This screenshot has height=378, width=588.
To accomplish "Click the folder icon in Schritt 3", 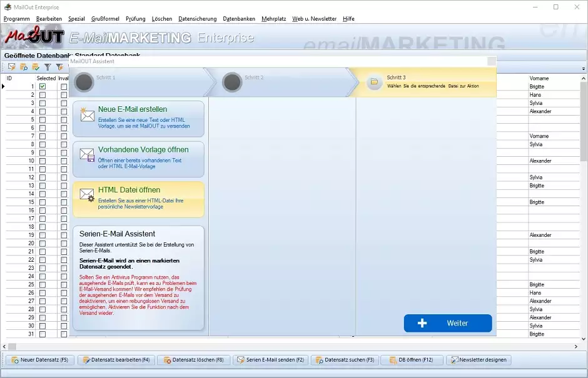I will [374, 82].
